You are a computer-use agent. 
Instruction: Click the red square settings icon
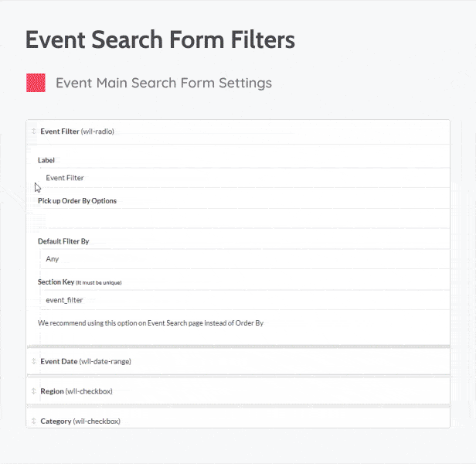pos(36,83)
